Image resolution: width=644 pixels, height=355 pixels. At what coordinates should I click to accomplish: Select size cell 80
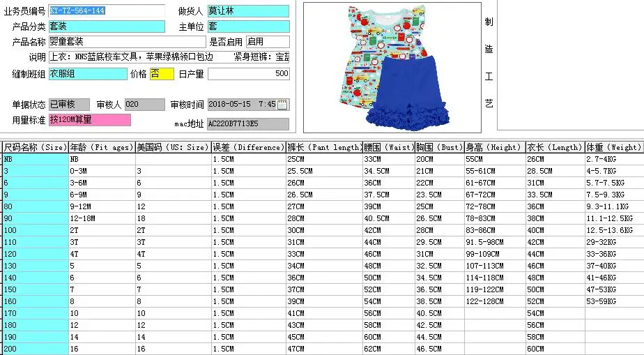[36, 206]
